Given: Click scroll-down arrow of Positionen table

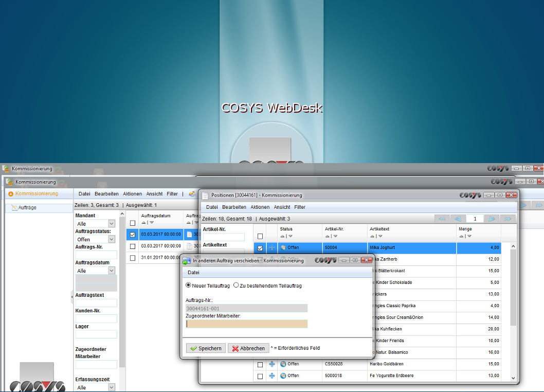Looking at the screenshot, I should coord(513,378).
